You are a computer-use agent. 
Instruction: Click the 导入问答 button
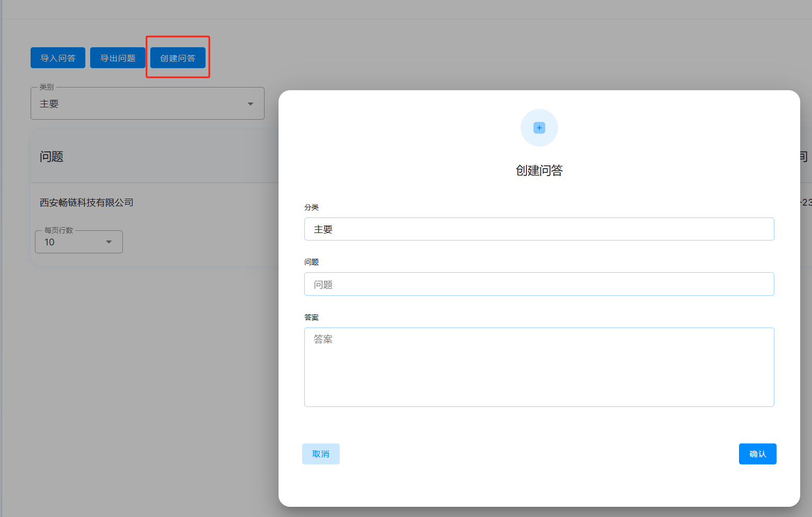(x=58, y=58)
